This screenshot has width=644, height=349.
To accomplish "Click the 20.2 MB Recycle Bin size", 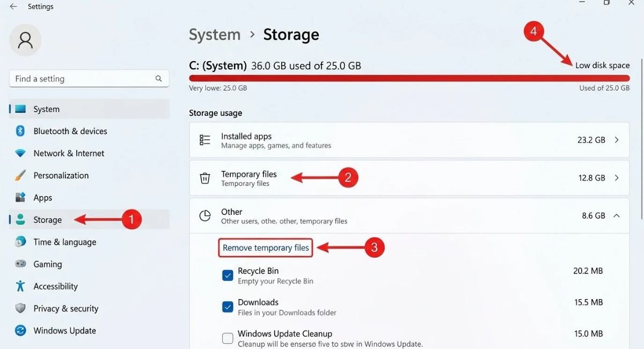I will pyautogui.click(x=588, y=271).
